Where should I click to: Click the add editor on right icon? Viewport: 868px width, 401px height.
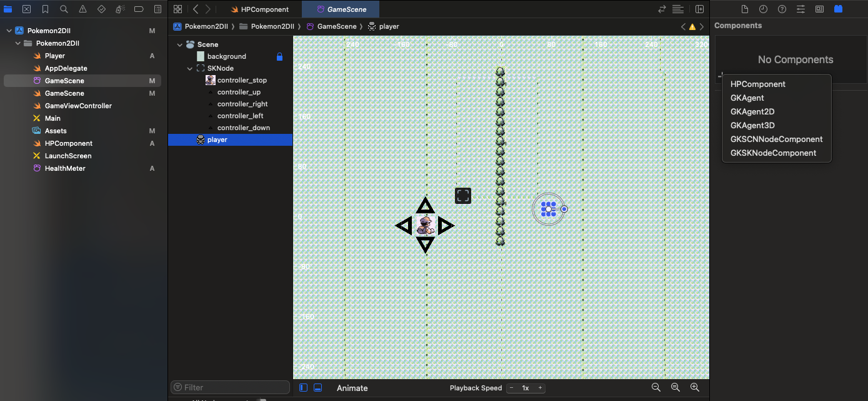(699, 9)
